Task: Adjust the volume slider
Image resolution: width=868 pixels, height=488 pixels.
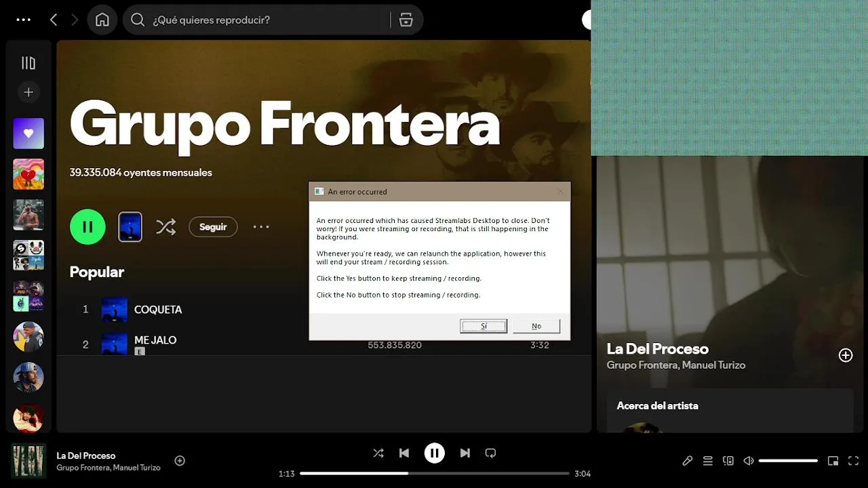Action: tap(788, 461)
